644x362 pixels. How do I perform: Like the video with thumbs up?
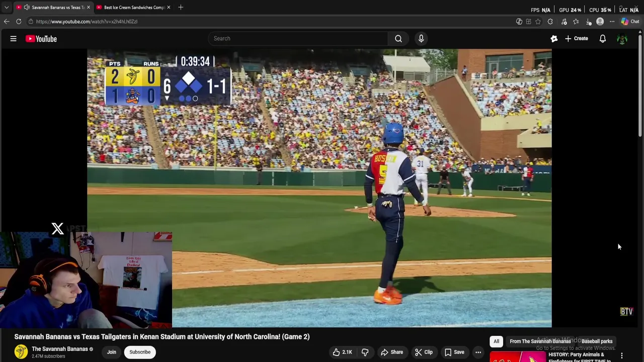[342, 352]
